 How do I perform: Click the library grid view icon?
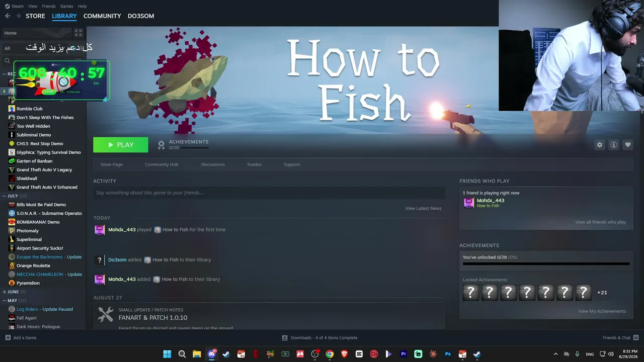pos(78,33)
